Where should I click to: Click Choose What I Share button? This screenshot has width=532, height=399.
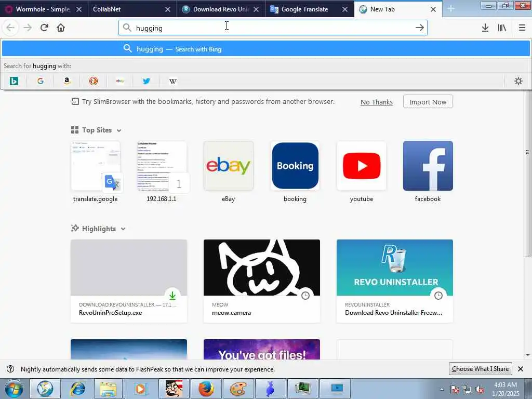click(x=480, y=369)
